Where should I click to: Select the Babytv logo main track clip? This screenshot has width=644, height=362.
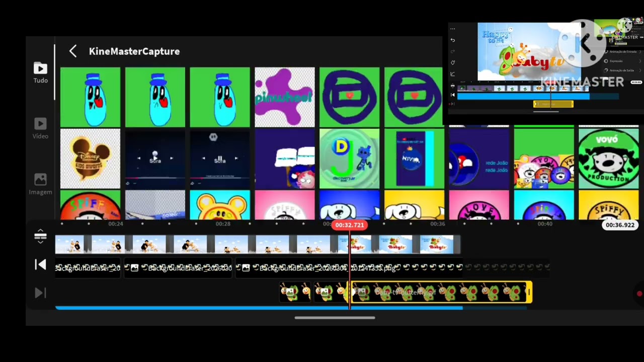point(398,244)
